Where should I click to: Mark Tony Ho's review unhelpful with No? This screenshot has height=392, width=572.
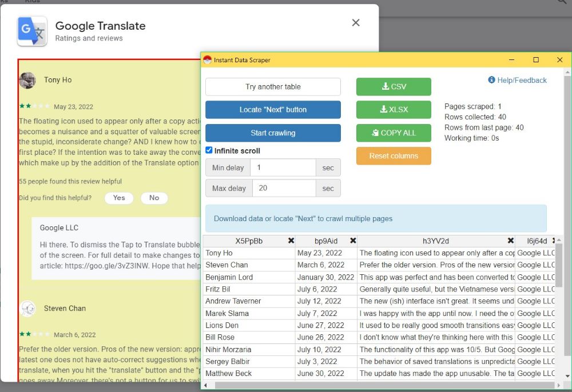coord(154,198)
